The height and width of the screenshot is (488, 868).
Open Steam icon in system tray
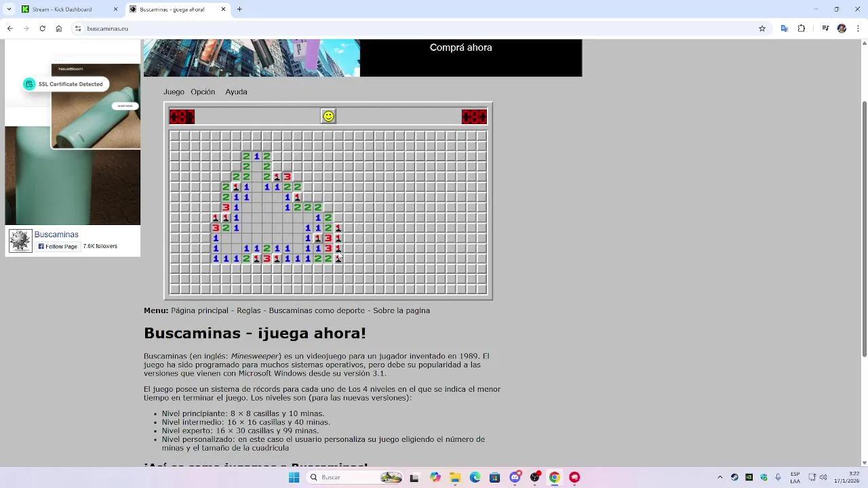(734, 477)
